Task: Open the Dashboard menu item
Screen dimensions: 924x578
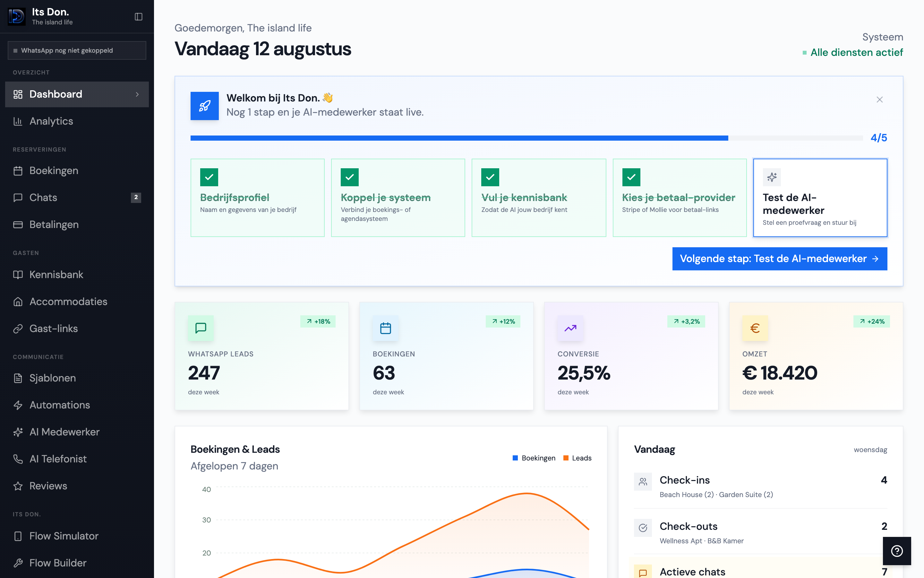Action: coord(77,94)
